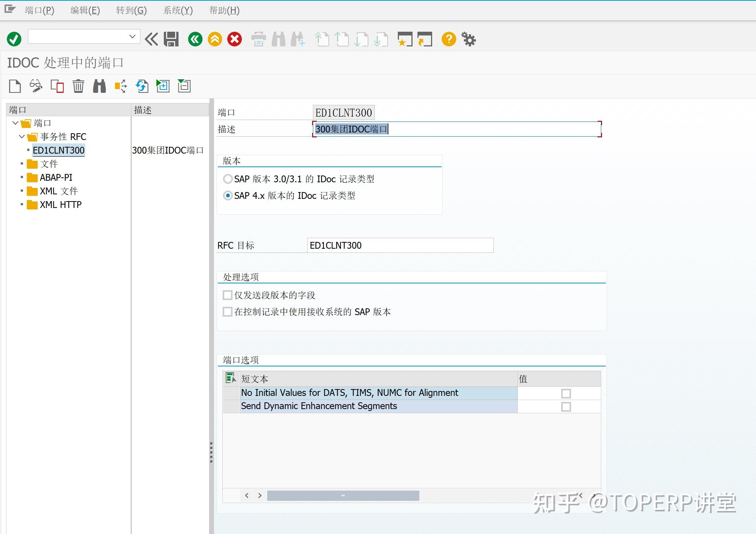This screenshot has height=534, width=756.
Task: Open the 系统(Y) menu
Action: [x=178, y=10]
